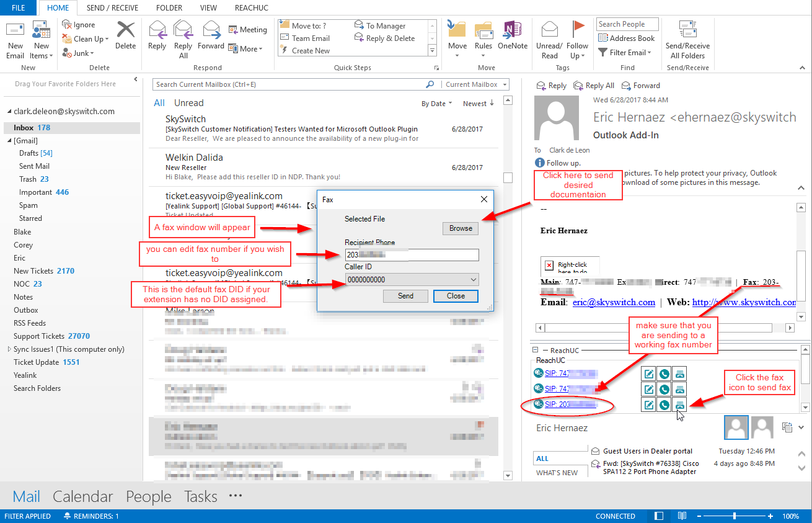812x523 pixels.
Task: Reply with a Meeting request
Action: [x=247, y=30]
